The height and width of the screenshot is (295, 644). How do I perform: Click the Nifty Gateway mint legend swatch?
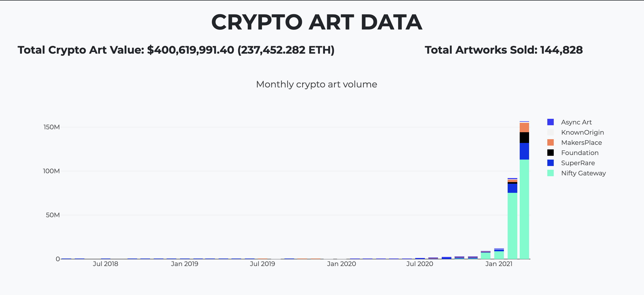[x=551, y=173]
